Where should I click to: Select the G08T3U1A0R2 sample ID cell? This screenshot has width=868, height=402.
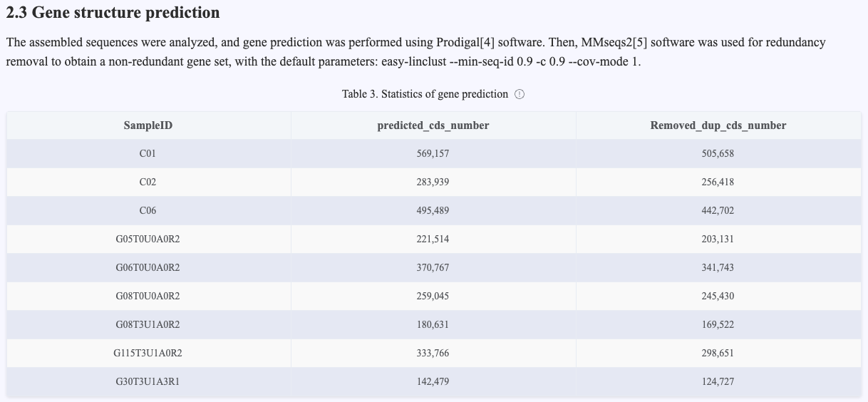(x=148, y=324)
